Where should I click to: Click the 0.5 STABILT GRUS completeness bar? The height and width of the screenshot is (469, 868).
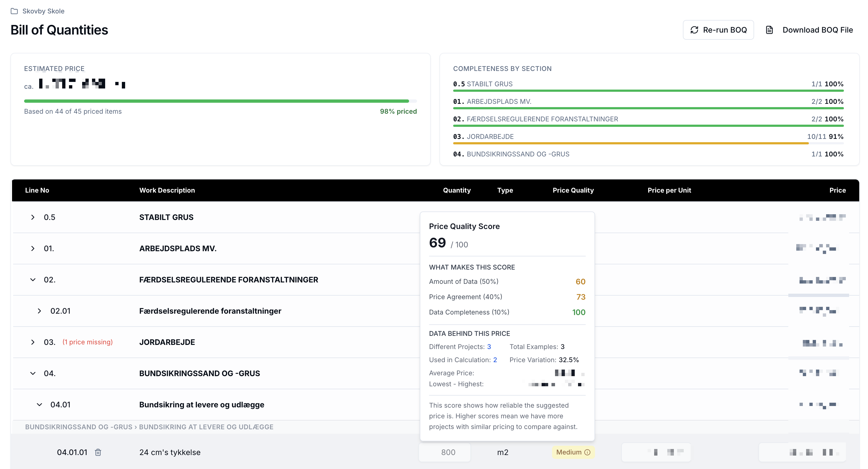(x=648, y=91)
